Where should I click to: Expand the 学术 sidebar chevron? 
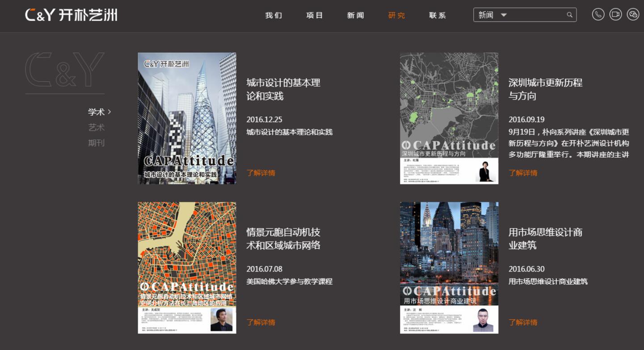coord(109,112)
